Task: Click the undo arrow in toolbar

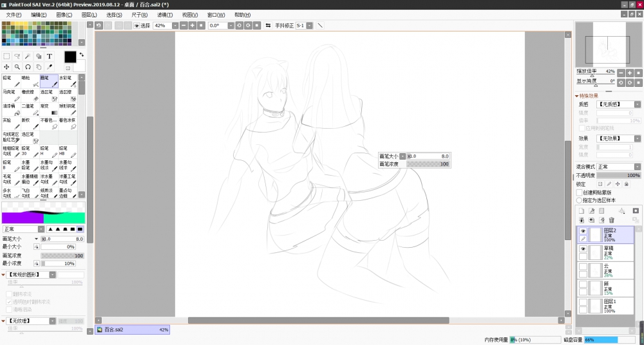Action: click(x=99, y=26)
